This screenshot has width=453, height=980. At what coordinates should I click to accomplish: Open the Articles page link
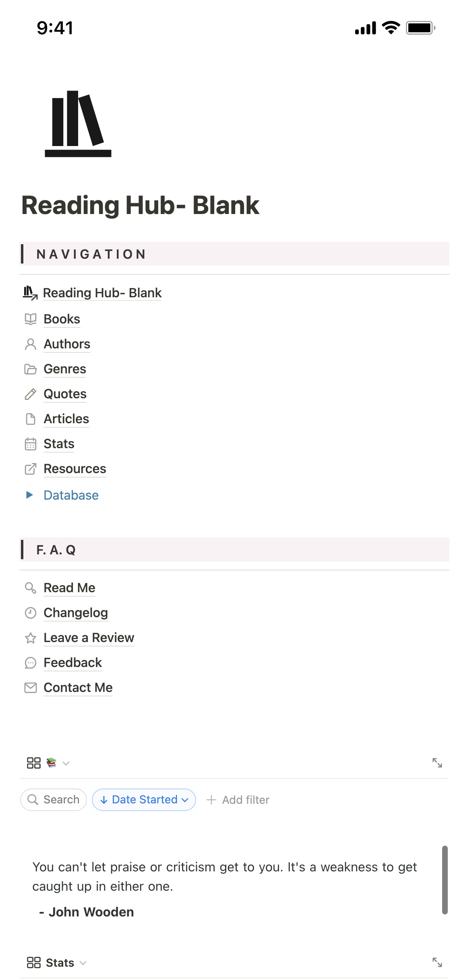[66, 419]
